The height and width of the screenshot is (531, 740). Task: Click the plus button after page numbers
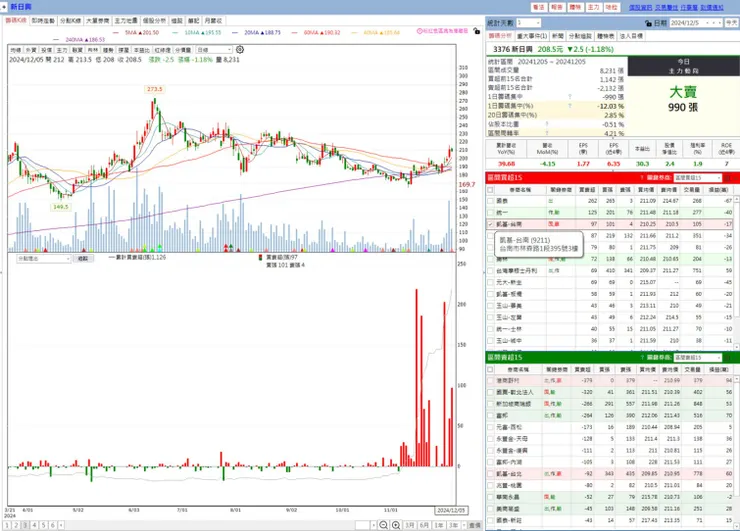coord(61,525)
